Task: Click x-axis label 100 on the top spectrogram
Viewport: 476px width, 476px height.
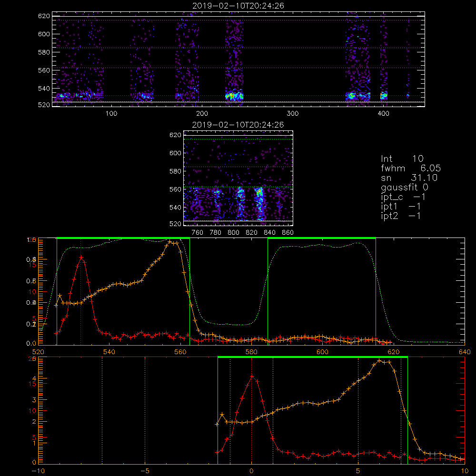Action: [111, 113]
